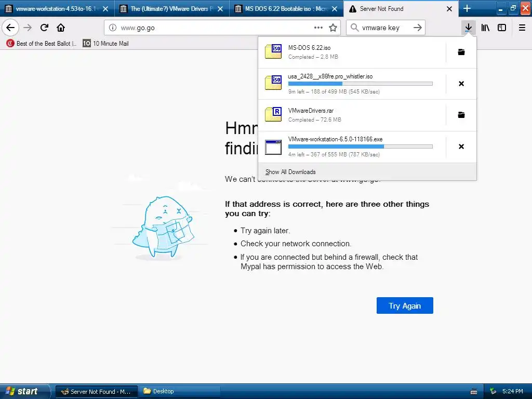
Task: Click the VMware-workstation download progress bar
Action: [361, 147]
